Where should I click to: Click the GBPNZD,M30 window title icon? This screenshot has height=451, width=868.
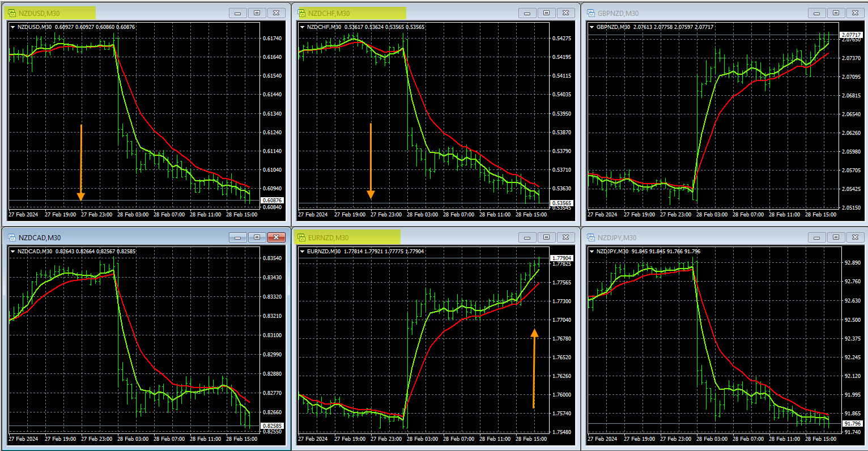[590, 13]
